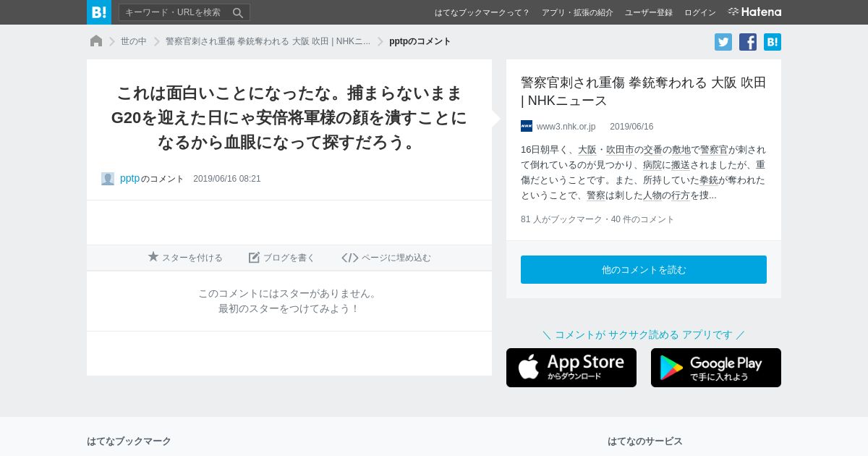The image size is (868, 456).
Task: Open the 警察官刺され重傷 breadcrumb link
Action: tap(268, 41)
